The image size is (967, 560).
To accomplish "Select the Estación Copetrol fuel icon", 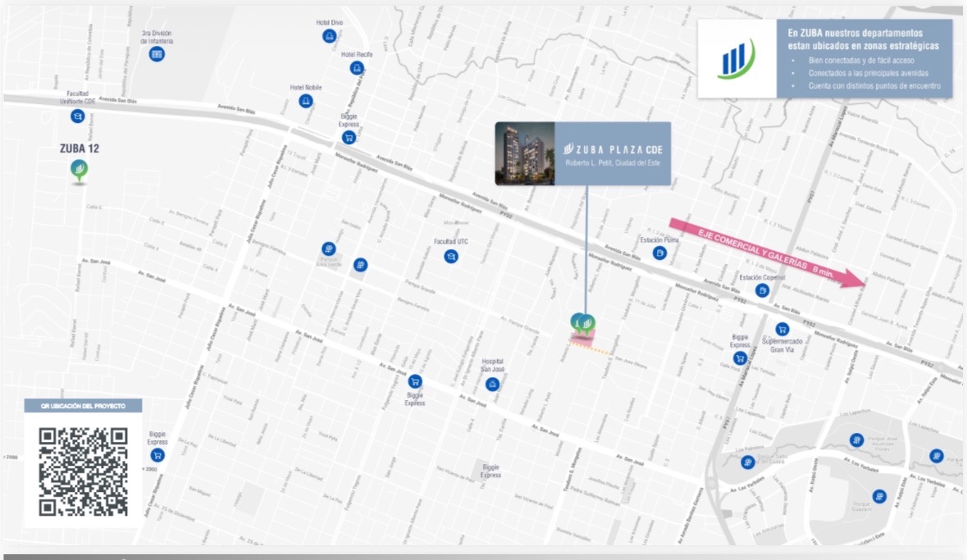I will (x=762, y=290).
